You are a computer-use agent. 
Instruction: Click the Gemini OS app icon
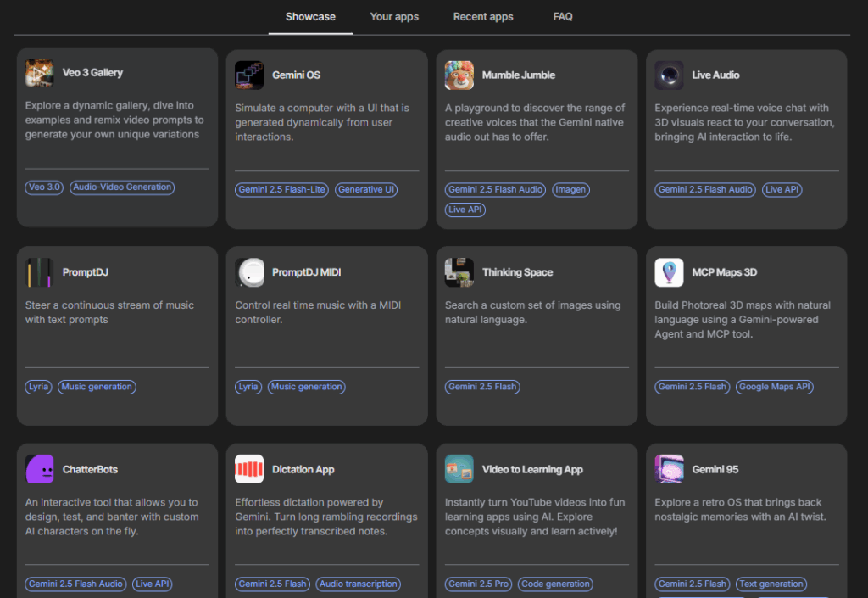(249, 75)
